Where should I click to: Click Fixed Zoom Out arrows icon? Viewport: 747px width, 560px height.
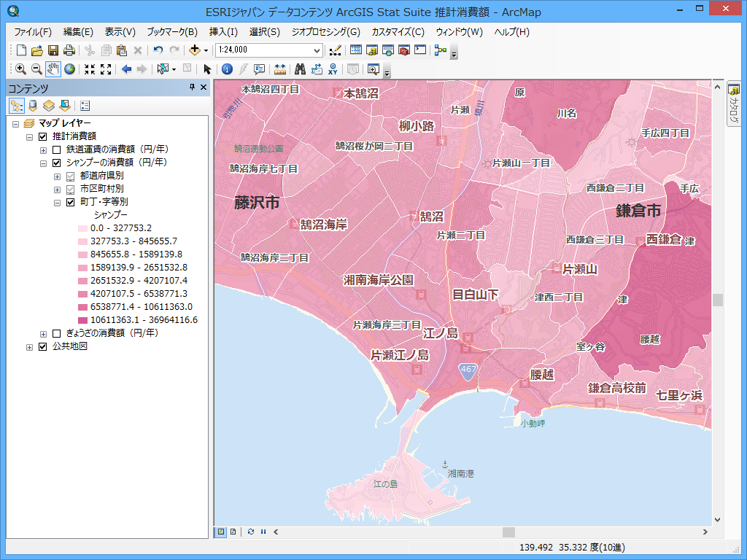pos(106,69)
